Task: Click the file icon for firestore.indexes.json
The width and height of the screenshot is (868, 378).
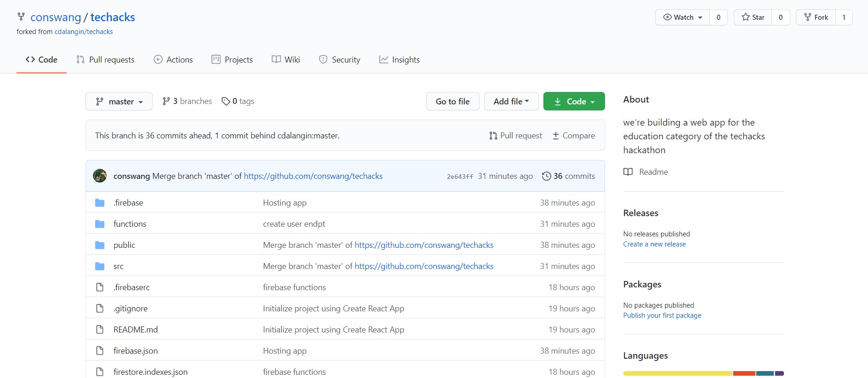Action: (x=100, y=372)
